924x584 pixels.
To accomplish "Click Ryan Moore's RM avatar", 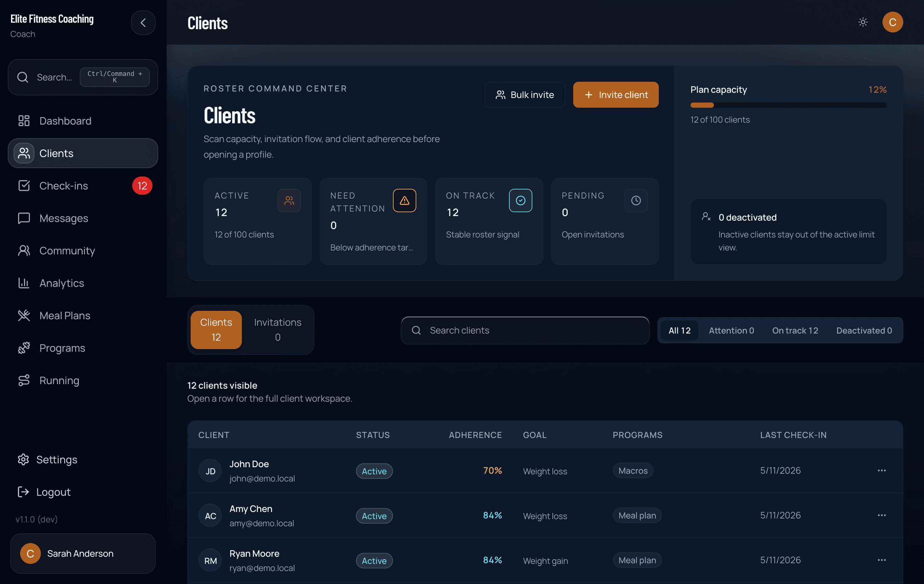I will click(210, 561).
